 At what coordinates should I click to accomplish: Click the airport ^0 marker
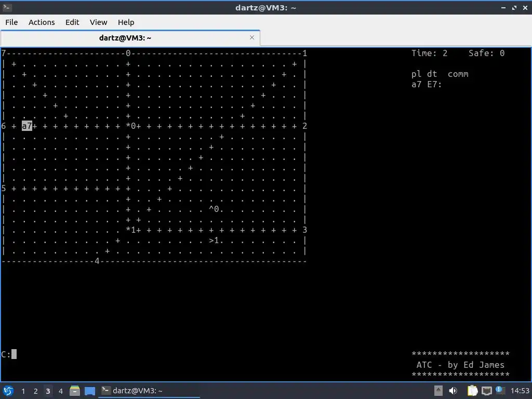tap(214, 209)
